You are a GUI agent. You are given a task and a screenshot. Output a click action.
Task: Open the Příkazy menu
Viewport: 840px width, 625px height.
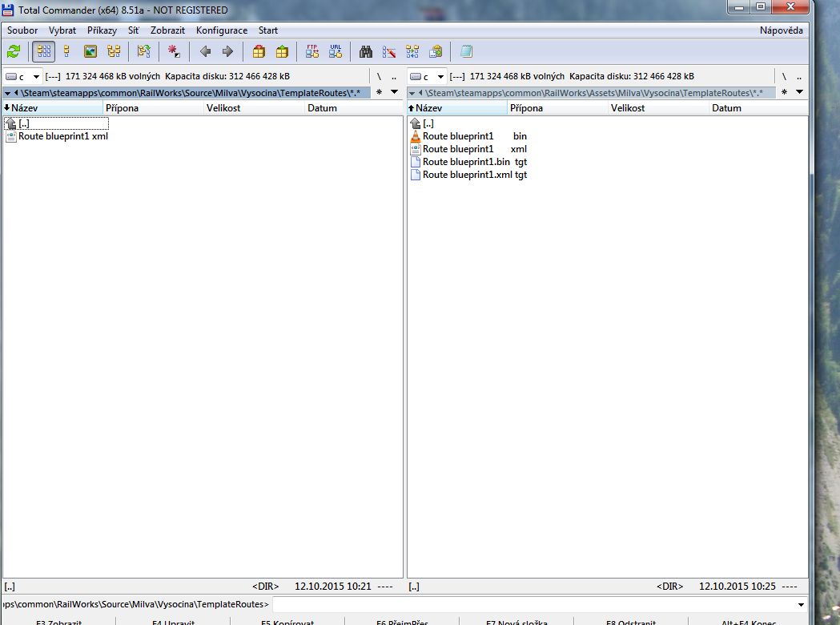coord(102,30)
